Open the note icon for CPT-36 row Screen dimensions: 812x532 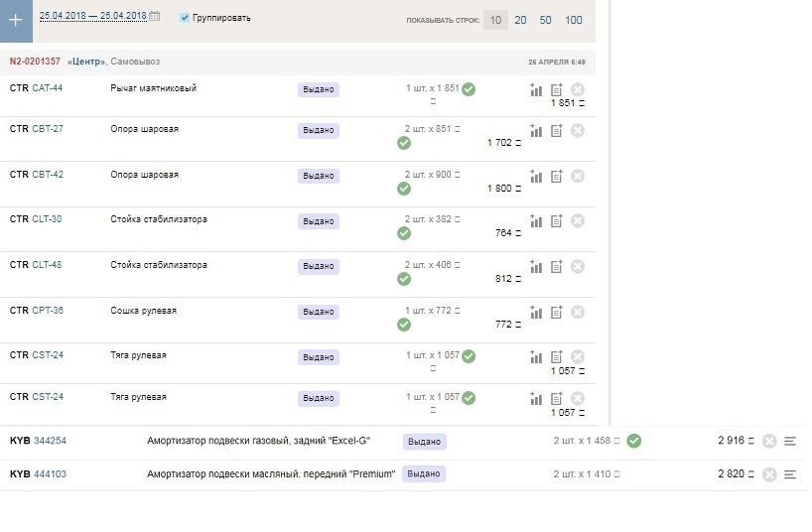coord(557,312)
